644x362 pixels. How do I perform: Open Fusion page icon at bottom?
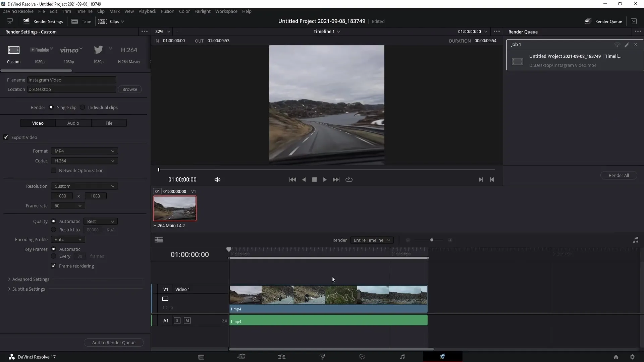[x=322, y=357]
